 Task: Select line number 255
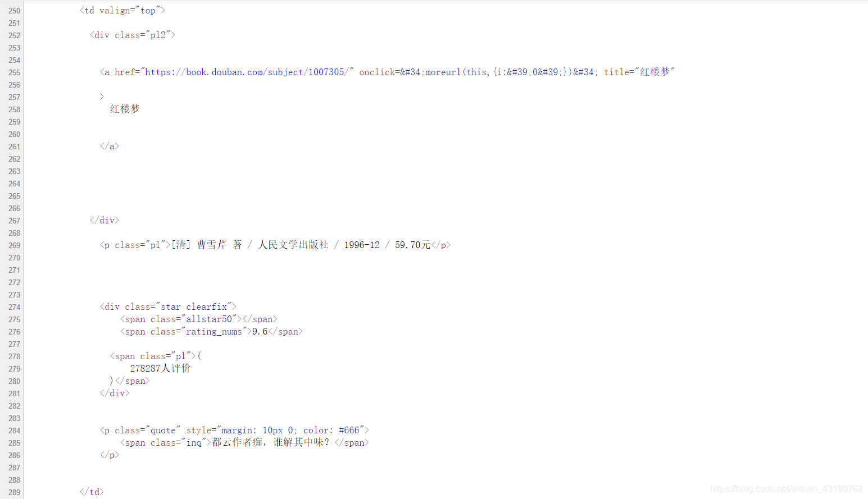click(14, 72)
